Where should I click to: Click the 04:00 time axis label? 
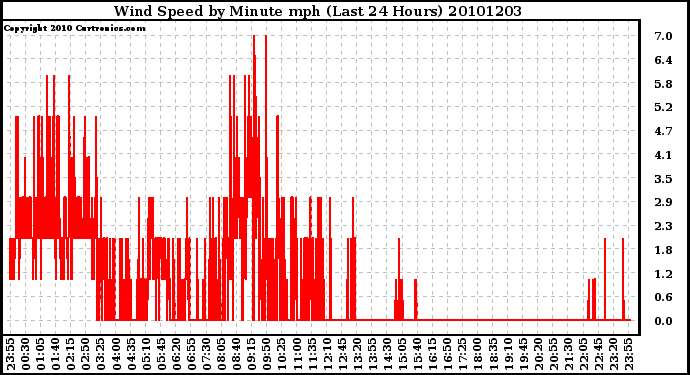116,355
